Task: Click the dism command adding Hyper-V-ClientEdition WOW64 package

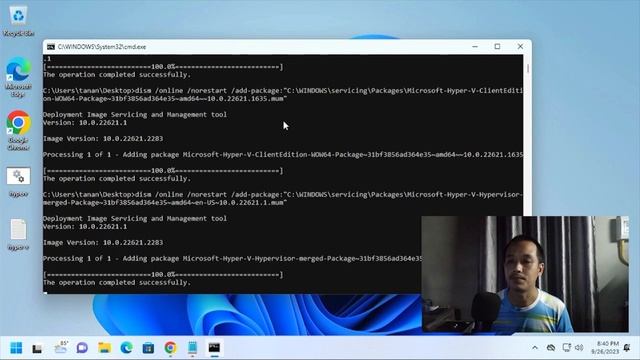Action: pos(283,95)
